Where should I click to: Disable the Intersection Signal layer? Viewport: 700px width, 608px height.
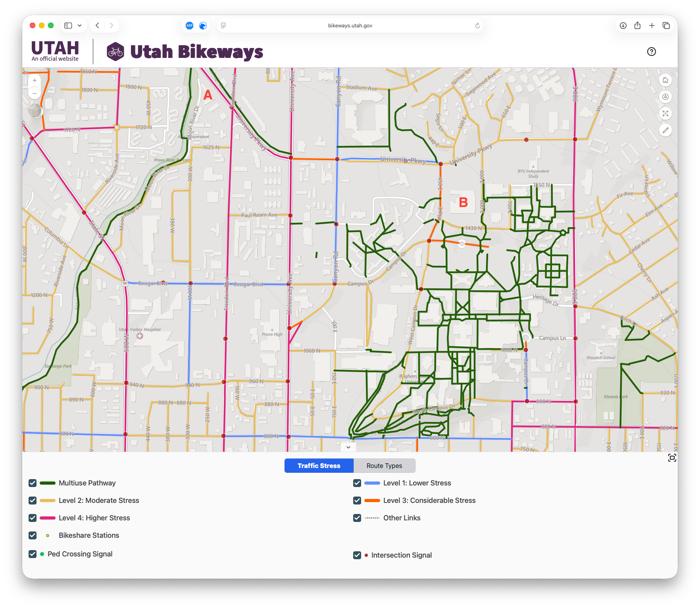357,555
